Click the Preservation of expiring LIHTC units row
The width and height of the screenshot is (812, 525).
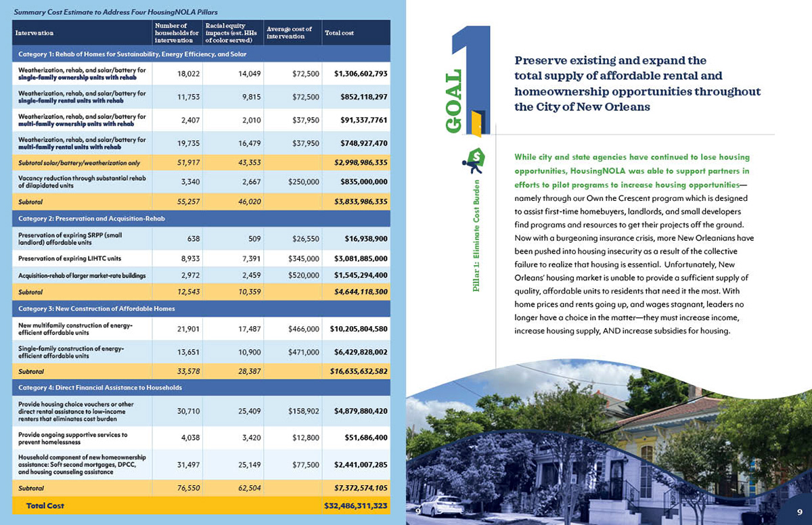pos(202,258)
